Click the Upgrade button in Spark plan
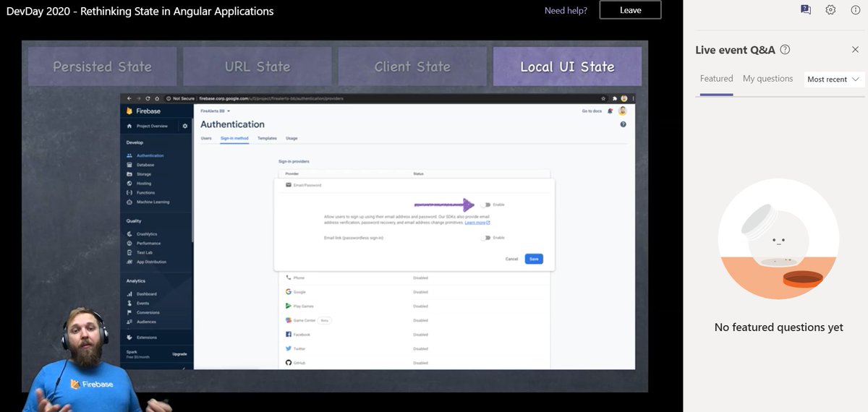 pyautogui.click(x=179, y=354)
